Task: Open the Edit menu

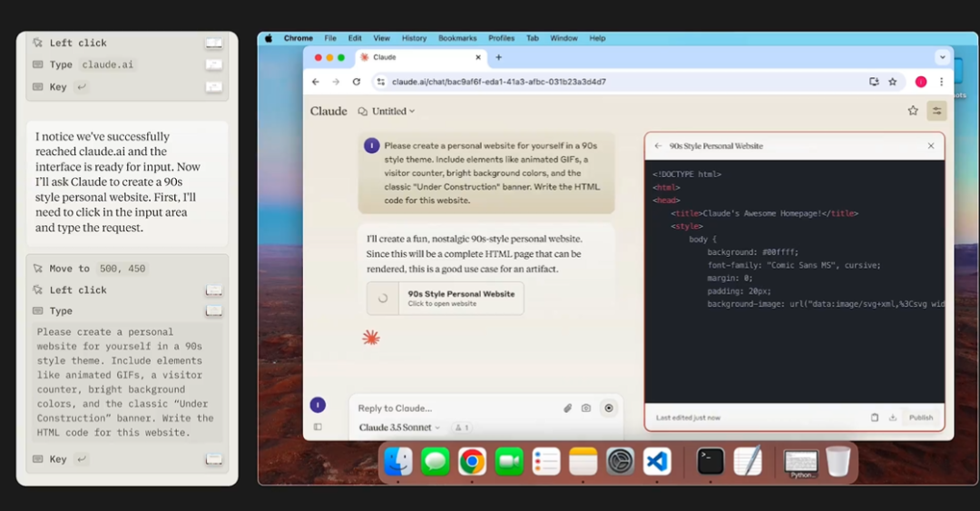Action: point(355,38)
